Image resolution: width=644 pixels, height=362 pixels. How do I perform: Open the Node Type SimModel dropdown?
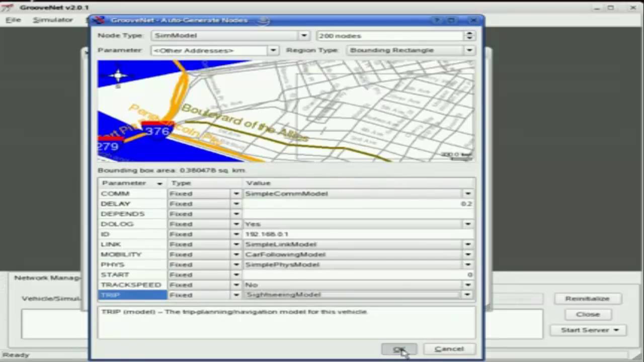coord(304,36)
